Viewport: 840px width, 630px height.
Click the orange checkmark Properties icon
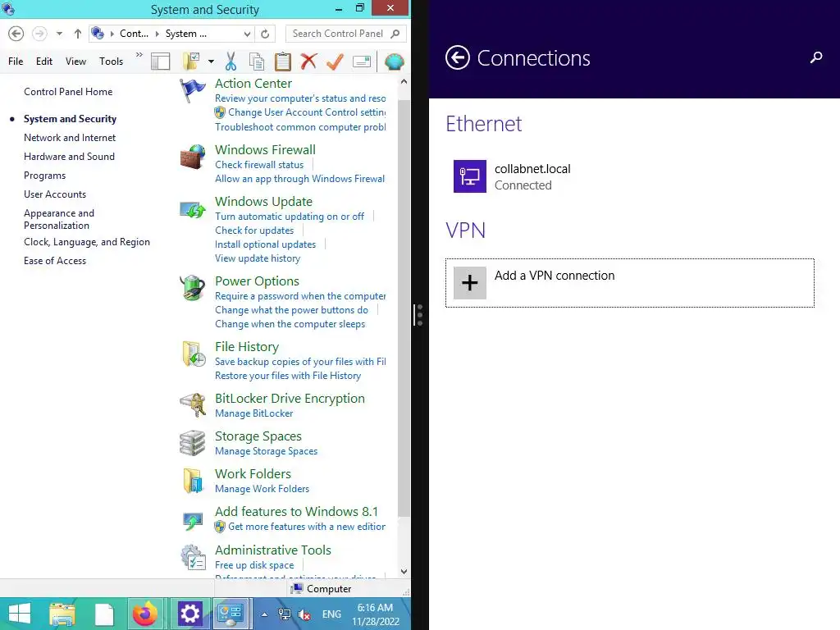[335, 62]
